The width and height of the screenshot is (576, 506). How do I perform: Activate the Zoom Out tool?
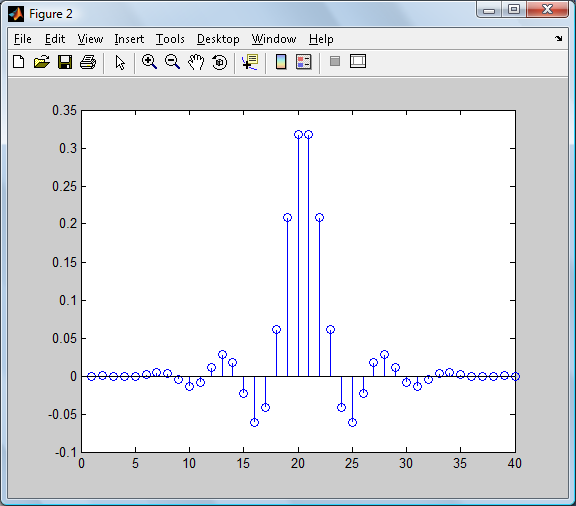click(172, 62)
